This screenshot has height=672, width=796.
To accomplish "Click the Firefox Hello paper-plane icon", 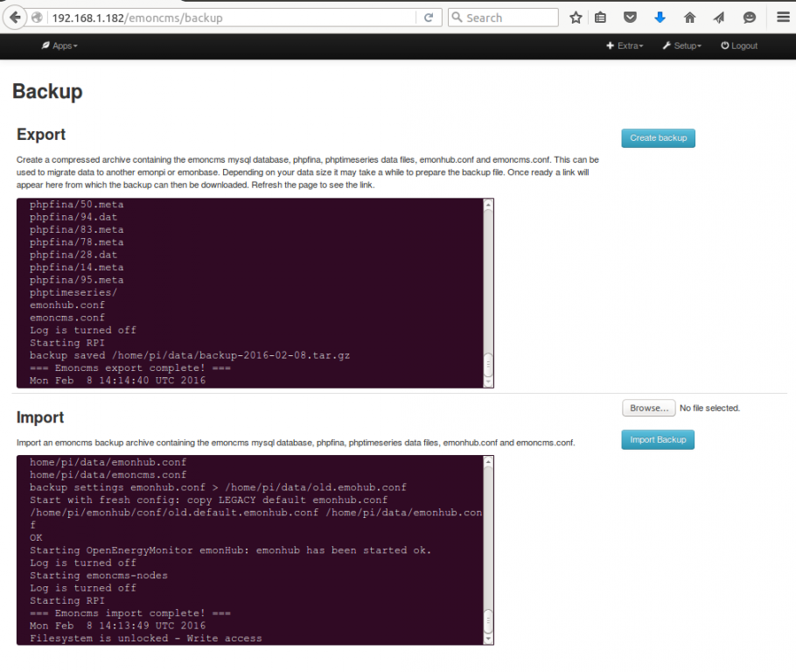I will click(717, 17).
